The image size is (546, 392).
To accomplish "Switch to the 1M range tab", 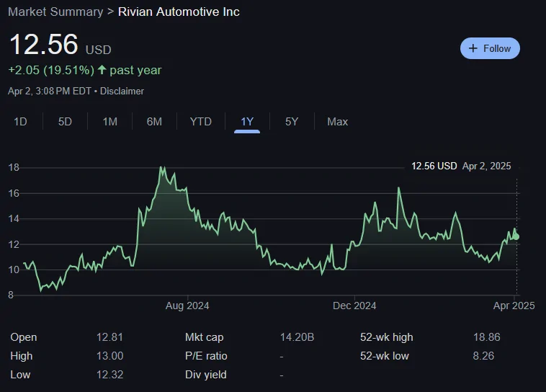I will [x=109, y=122].
